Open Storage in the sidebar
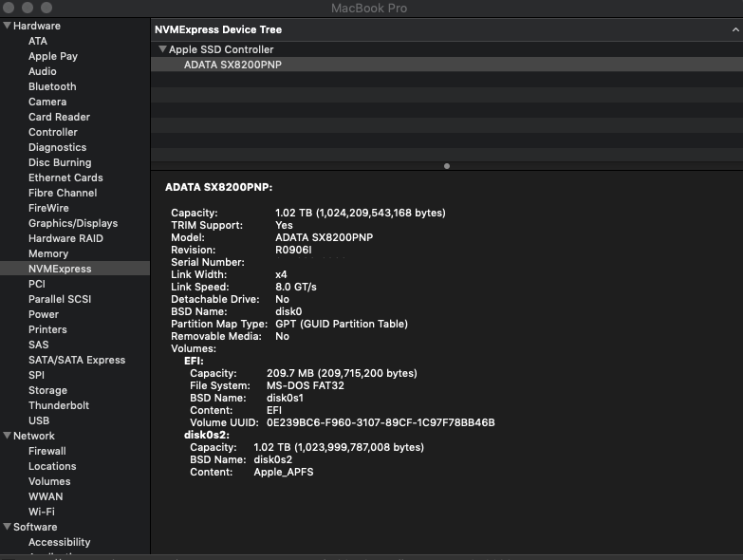Screen dimensions: 743x560 point(47,390)
